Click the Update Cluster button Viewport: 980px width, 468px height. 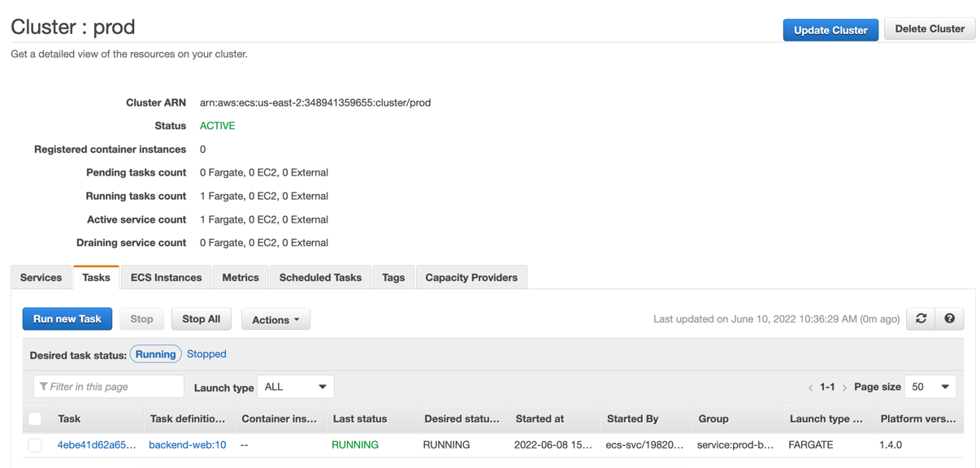tap(830, 30)
